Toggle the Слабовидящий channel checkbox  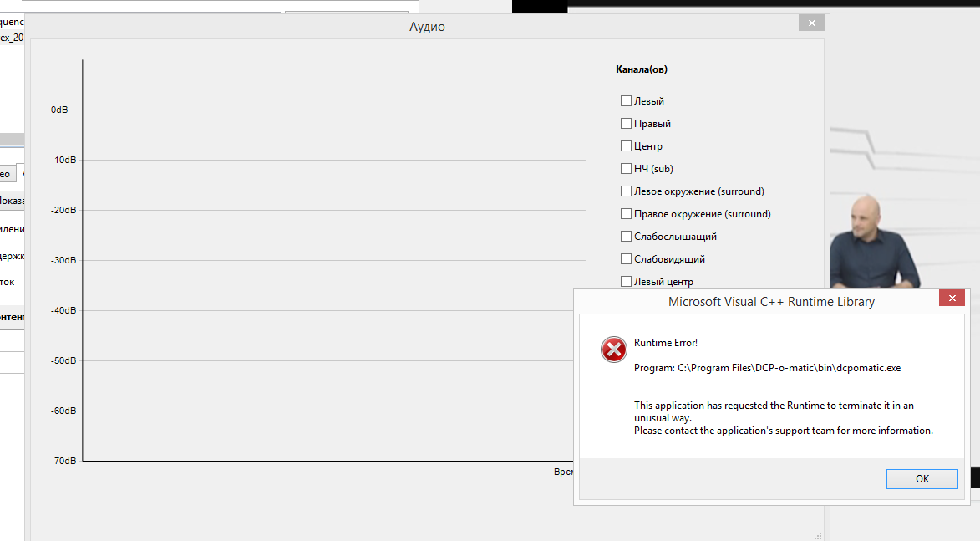pyautogui.click(x=626, y=259)
